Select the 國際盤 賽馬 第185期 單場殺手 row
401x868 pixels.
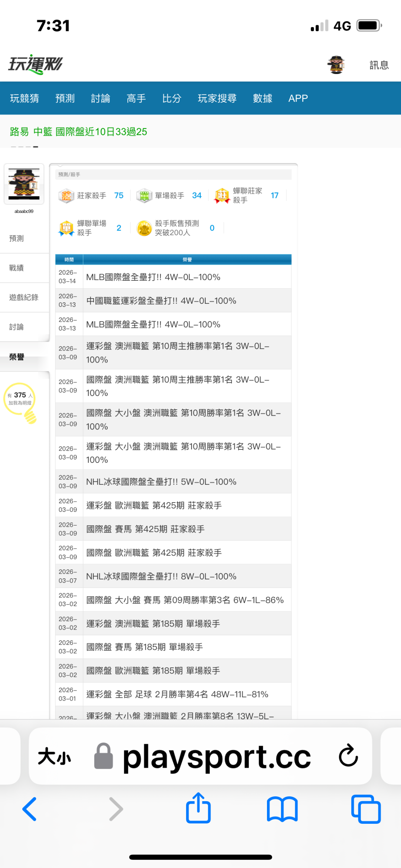(173, 647)
